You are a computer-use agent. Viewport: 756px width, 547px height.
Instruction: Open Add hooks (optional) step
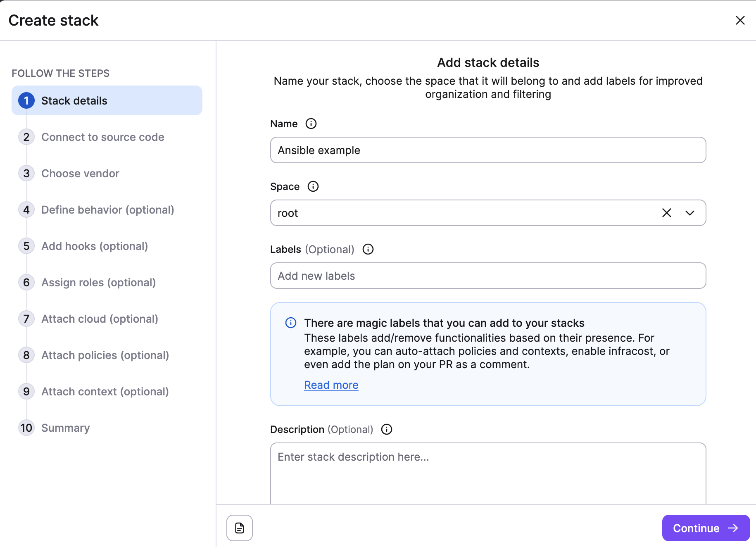[83, 246]
